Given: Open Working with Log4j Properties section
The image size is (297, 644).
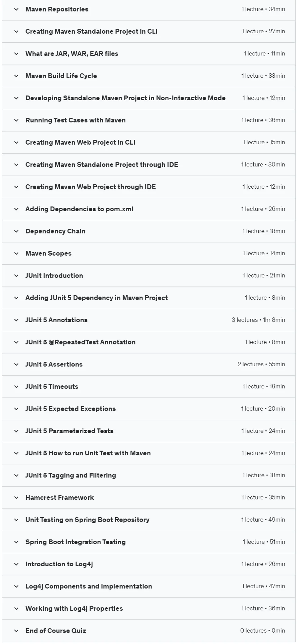Looking at the screenshot, I should point(148,609).
